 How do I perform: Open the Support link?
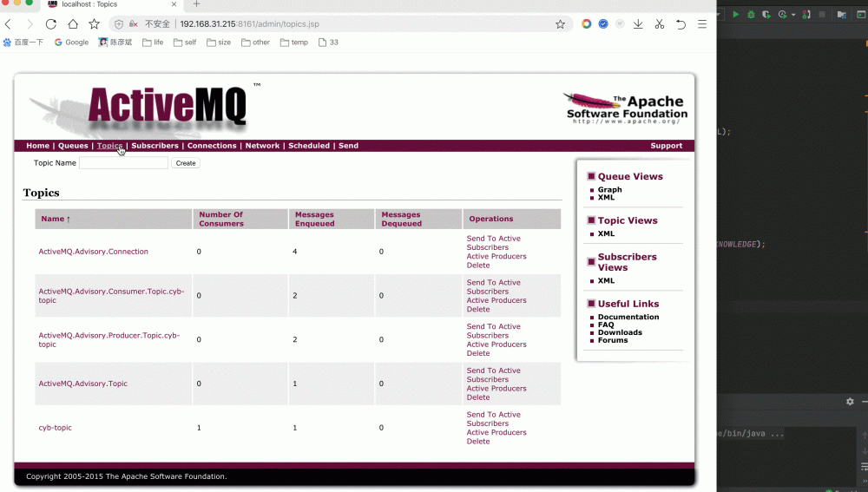pos(666,146)
